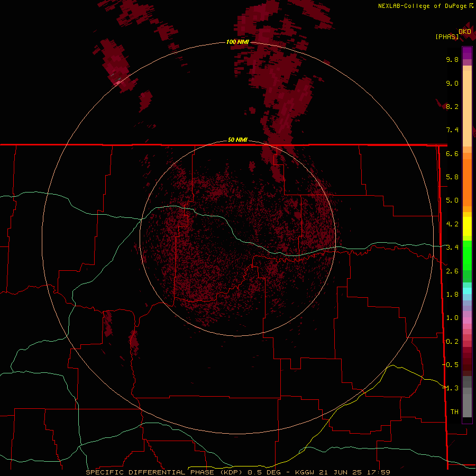Image resolution: width=476 pixels, height=476 pixels.
Task: Select the 4.2 scale value
Action: (452, 224)
